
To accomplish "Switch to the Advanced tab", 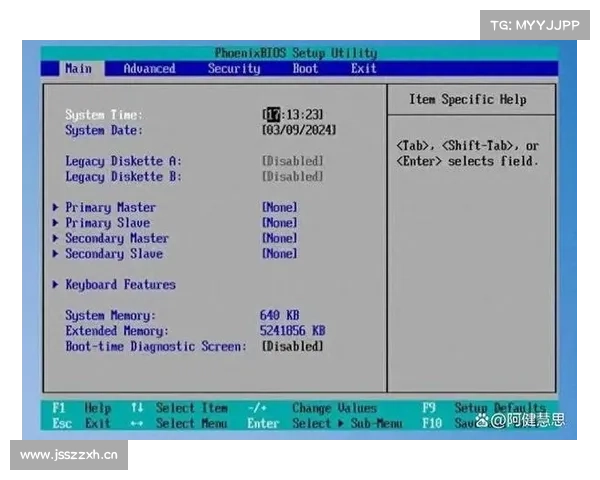I will pos(149,69).
